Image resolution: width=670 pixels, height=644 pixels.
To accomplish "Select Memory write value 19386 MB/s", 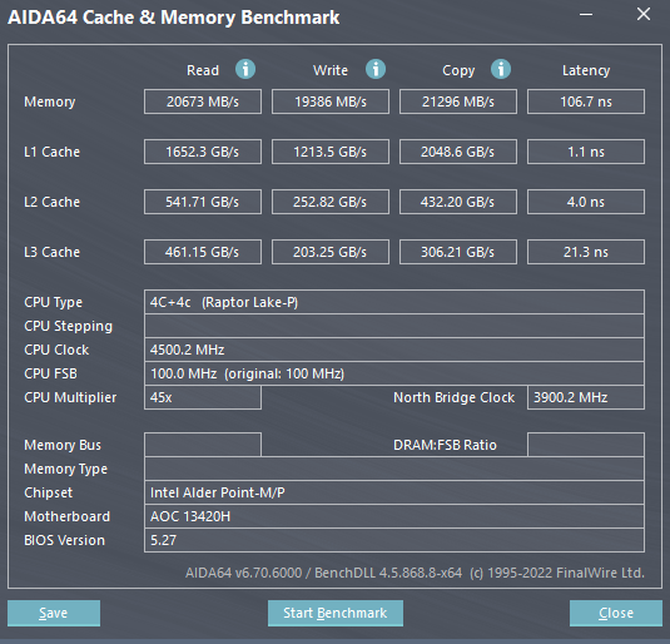I will (x=330, y=102).
